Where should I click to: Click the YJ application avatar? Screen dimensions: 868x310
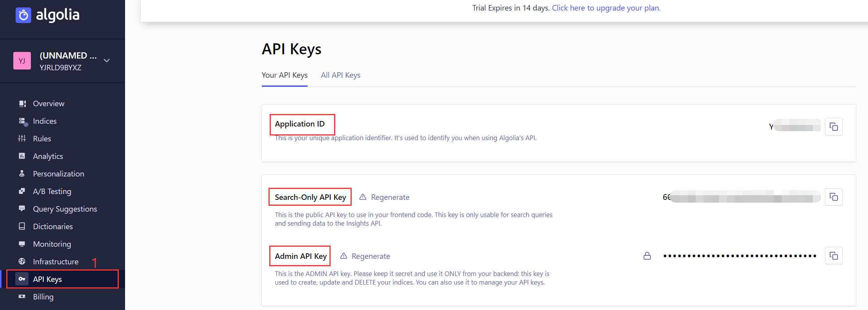point(22,61)
